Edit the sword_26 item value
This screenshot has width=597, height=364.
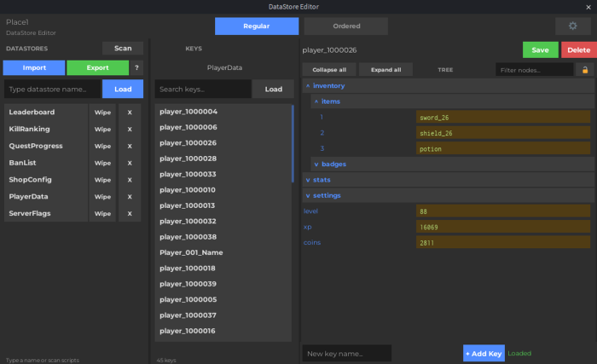[x=503, y=118]
